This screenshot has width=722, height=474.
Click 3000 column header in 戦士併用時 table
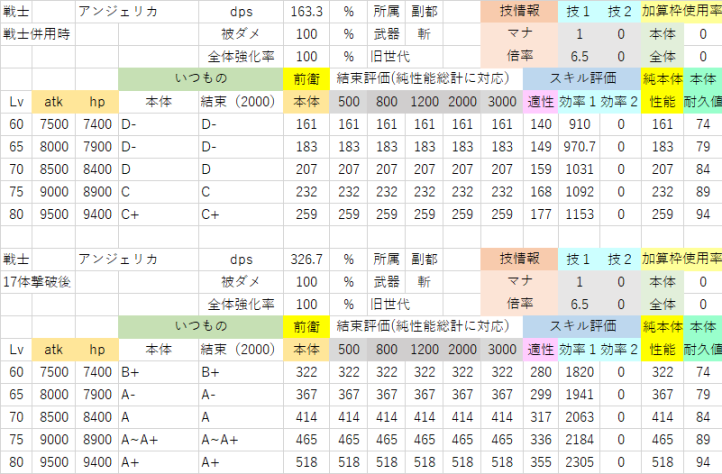[502, 102]
